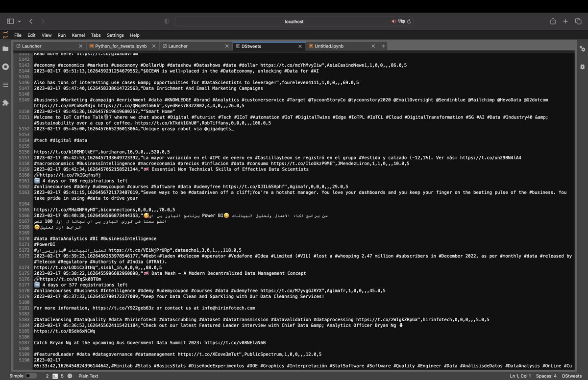Reload the localhost page
The width and height of the screenshot is (588, 380).
click(x=409, y=22)
